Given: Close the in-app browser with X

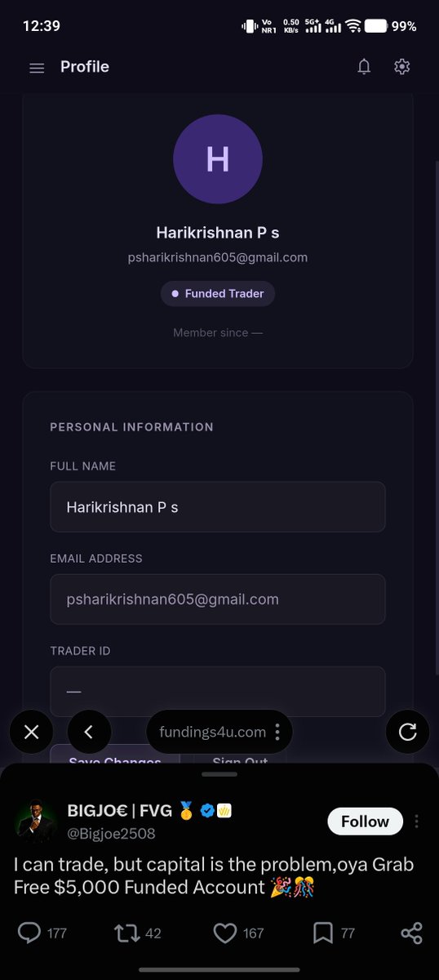Looking at the screenshot, I should 32,732.
